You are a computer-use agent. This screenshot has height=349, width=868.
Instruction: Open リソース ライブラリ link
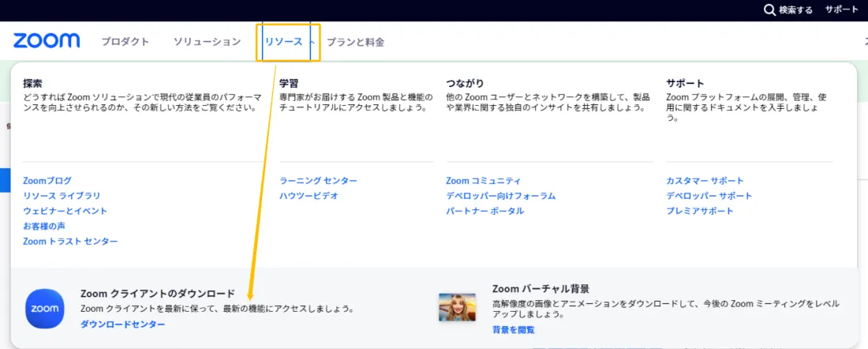62,196
